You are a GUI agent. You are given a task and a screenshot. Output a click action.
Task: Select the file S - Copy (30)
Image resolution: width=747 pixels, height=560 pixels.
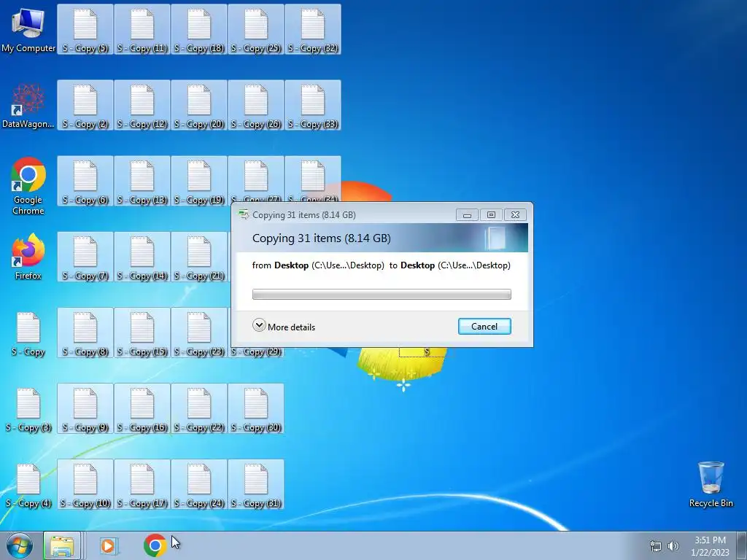pos(256,408)
